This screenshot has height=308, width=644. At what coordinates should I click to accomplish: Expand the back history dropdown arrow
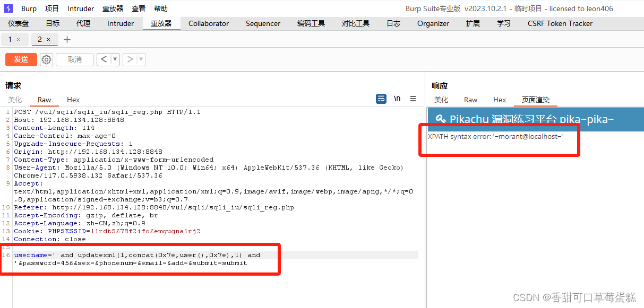115,59
